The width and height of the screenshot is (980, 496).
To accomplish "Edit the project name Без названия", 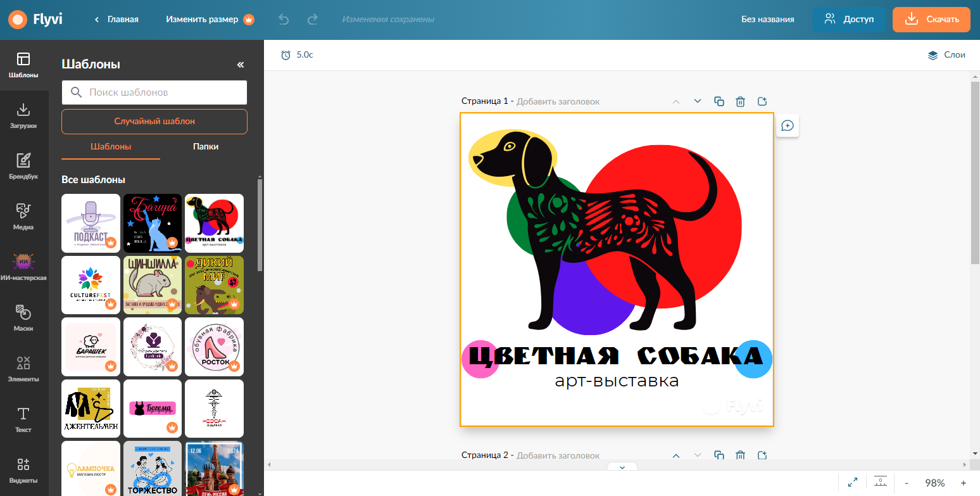I will 768,20.
